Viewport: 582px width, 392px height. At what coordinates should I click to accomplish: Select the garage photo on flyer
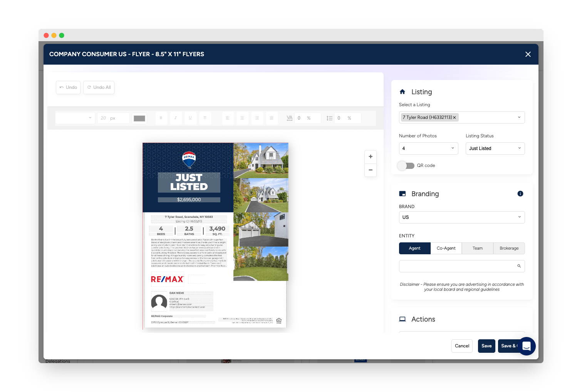pyautogui.click(x=261, y=230)
